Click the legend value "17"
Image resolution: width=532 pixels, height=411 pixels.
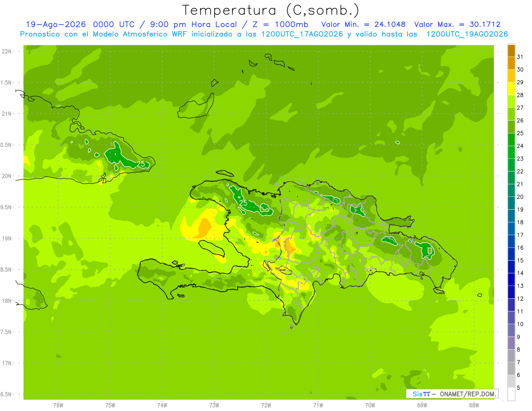pyautogui.click(x=520, y=235)
